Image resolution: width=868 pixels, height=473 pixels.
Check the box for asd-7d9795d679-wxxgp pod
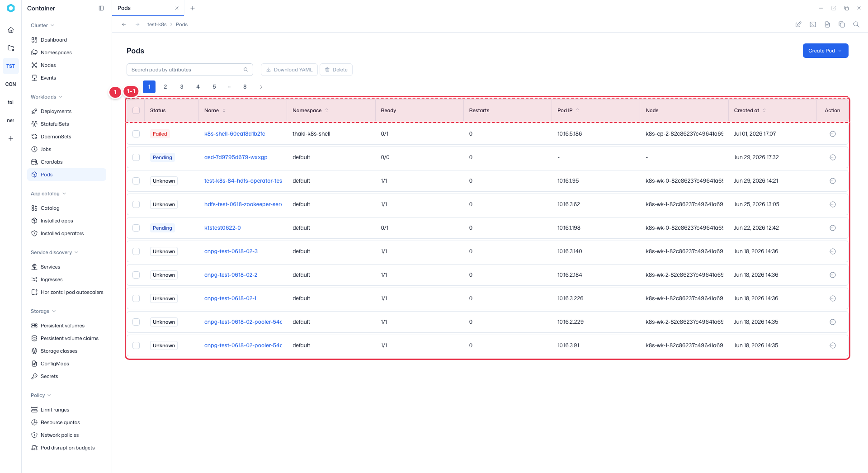[136, 157]
